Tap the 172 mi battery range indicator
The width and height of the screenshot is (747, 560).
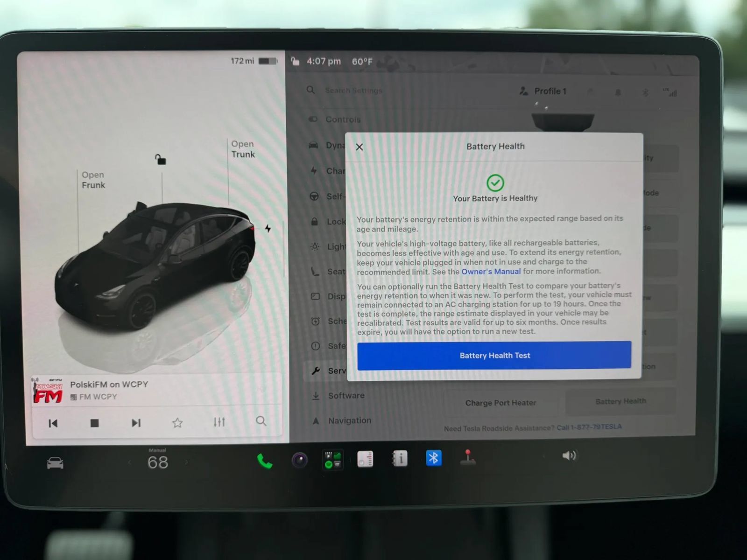[254, 61]
